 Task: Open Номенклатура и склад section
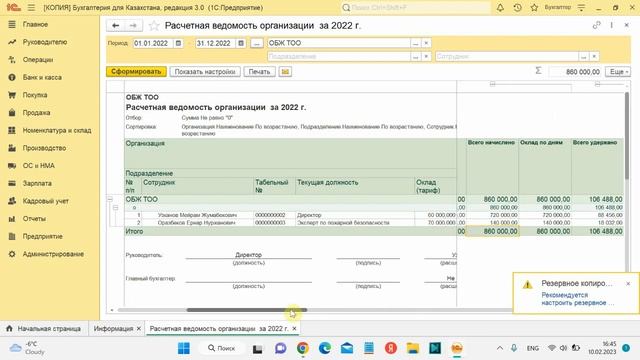[57, 130]
